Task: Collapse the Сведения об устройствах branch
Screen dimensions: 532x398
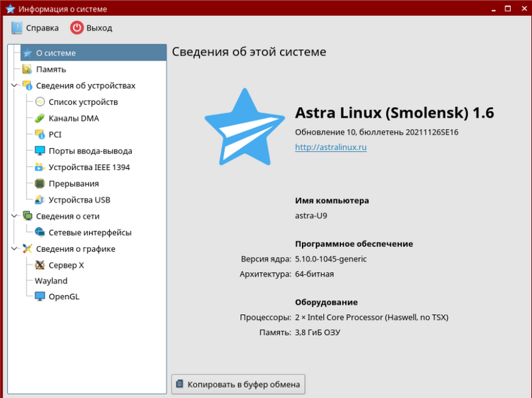Action: point(15,86)
